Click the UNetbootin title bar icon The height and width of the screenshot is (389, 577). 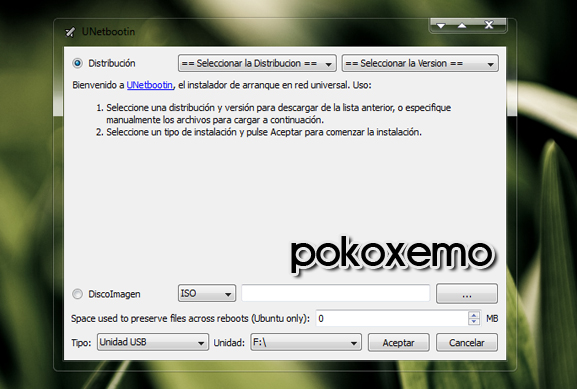click(70, 32)
